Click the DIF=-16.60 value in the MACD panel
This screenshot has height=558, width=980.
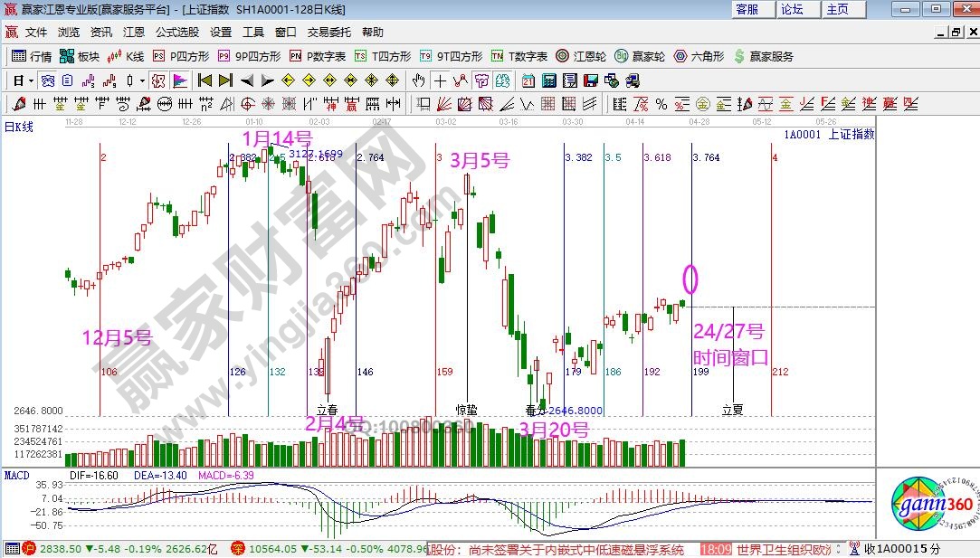coord(94,476)
